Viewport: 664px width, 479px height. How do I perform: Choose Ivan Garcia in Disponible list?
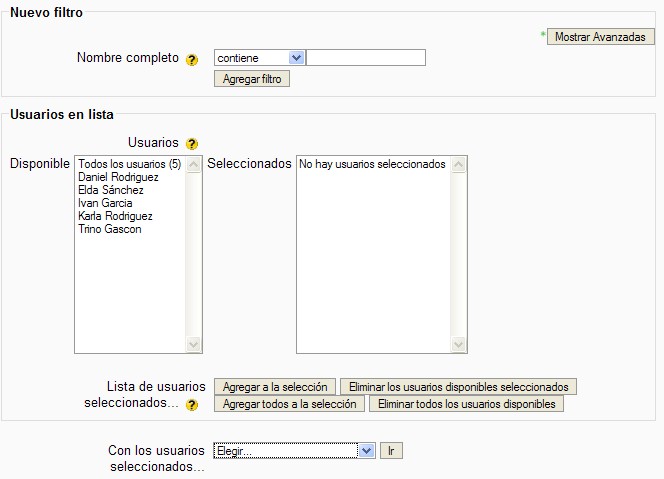coord(105,203)
